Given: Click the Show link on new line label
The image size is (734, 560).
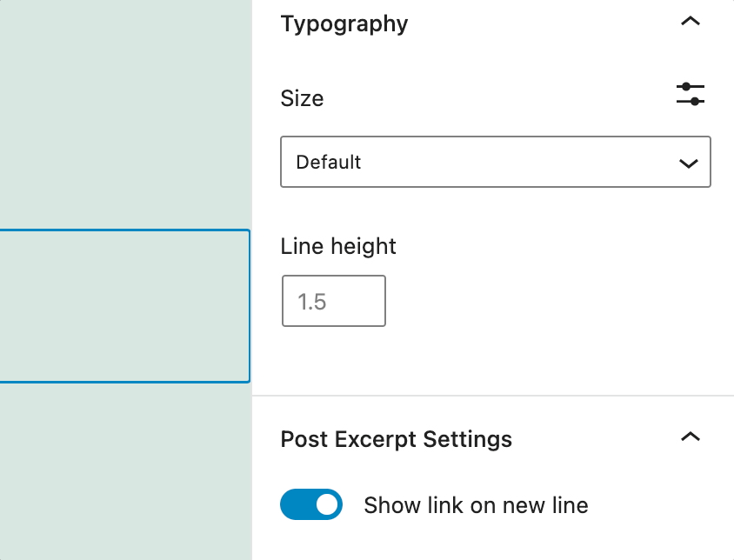Looking at the screenshot, I should [475, 504].
